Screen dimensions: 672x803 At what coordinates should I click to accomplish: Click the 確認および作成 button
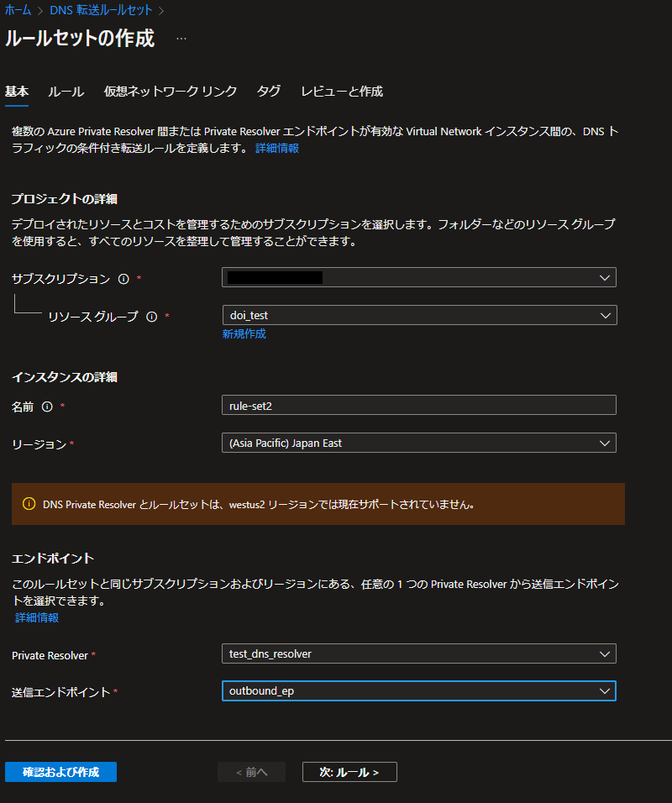pos(61,772)
